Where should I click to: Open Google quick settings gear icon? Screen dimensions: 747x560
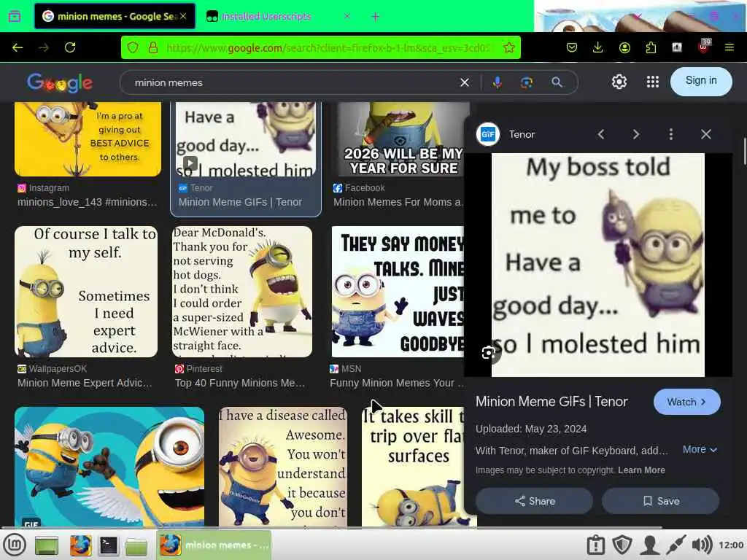(619, 82)
